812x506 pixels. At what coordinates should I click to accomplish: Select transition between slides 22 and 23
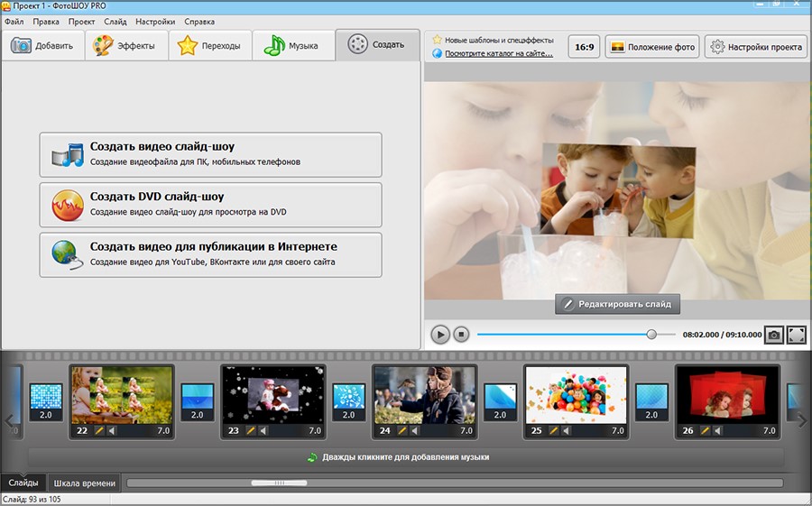pyautogui.click(x=198, y=402)
